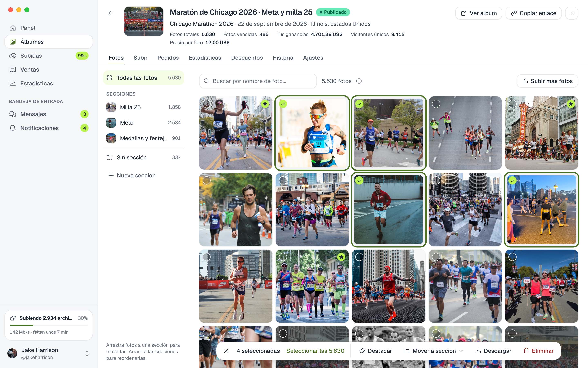Clear selection with the X icon
The height and width of the screenshot is (368, 588).
pos(226,351)
